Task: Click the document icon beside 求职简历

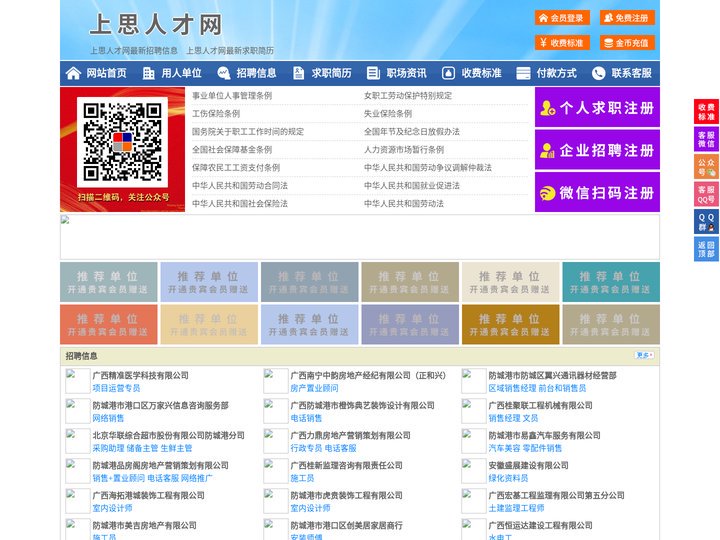Action: [298, 73]
